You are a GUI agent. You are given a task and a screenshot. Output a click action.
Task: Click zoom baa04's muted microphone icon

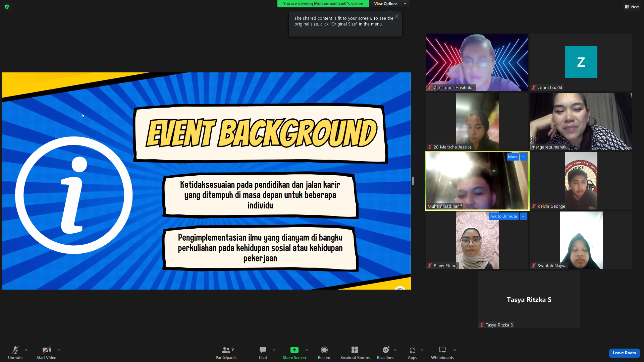pyautogui.click(x=534, y=88)
